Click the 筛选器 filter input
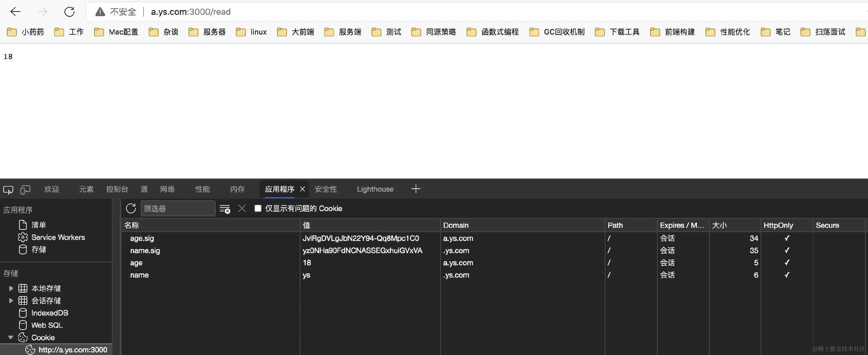Image resolution: width=868 pixels, height=355 pixels. pyautogui.click(x=178, y=209)
